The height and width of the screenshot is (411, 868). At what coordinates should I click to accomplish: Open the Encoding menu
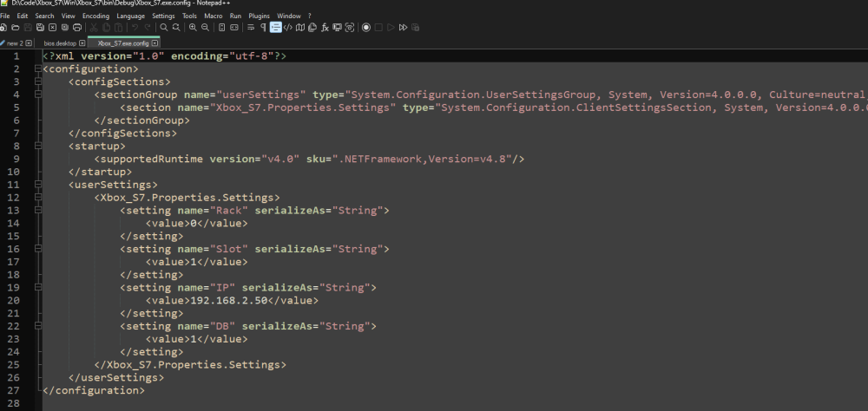[x=95, y=16]
